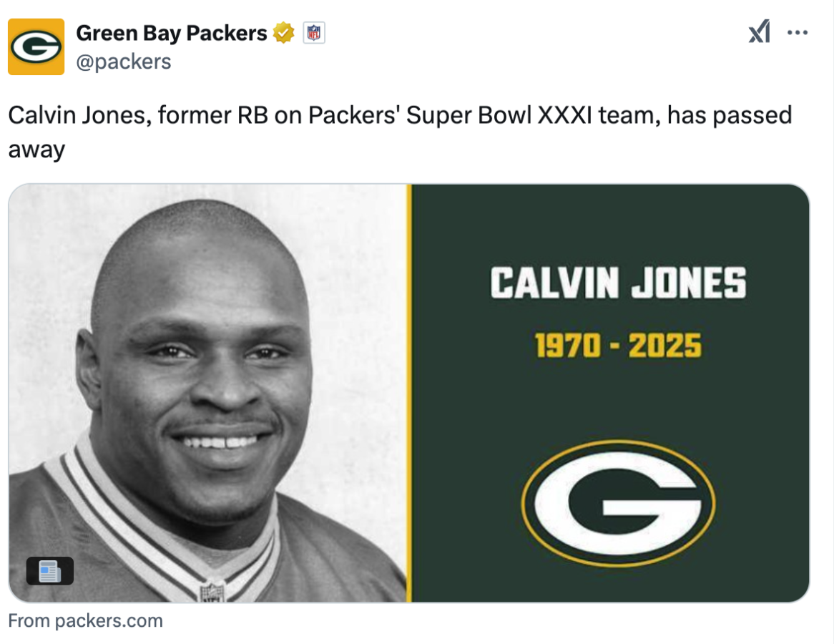Open the black-and-white player portrait photo

point(207,392)
